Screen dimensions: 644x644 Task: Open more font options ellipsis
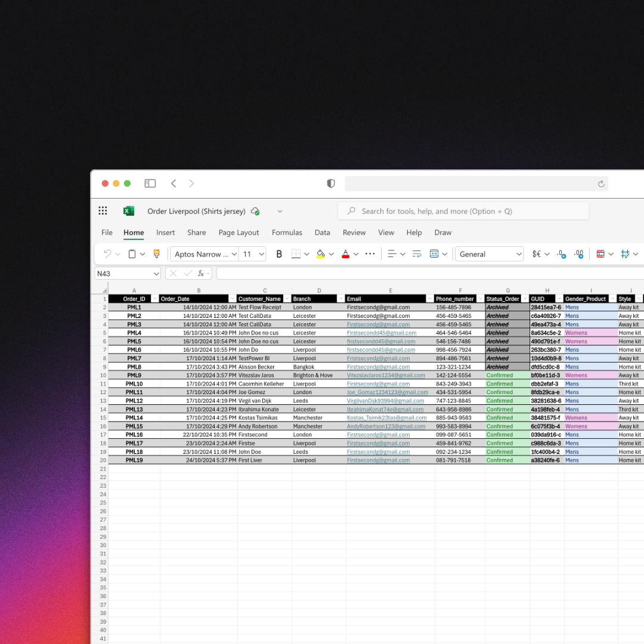(x=370, y=254)
